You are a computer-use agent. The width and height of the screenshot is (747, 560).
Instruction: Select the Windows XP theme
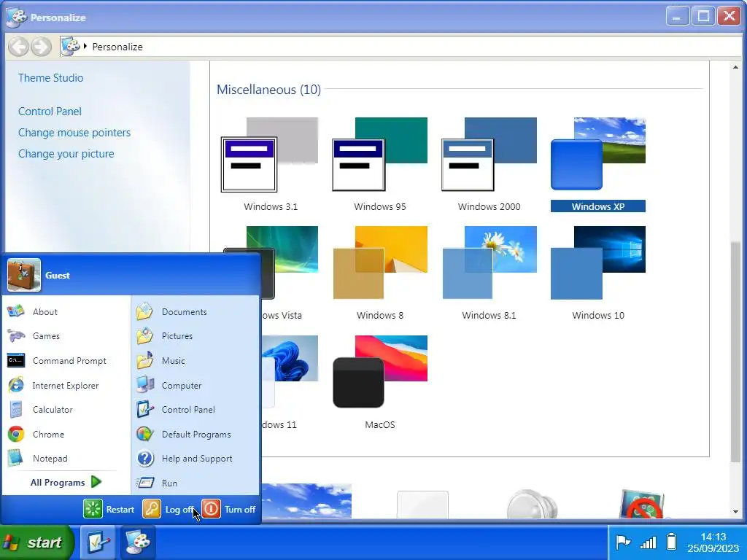[x=598, y=165]
